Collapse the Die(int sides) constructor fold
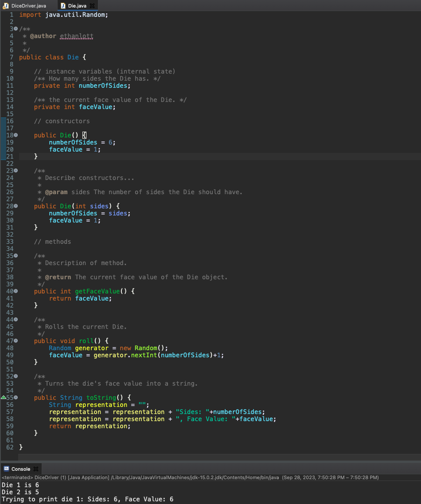Image resolution: width=421 pixels, height=504 pixels. pyautogui.click(x=15, y=206)
